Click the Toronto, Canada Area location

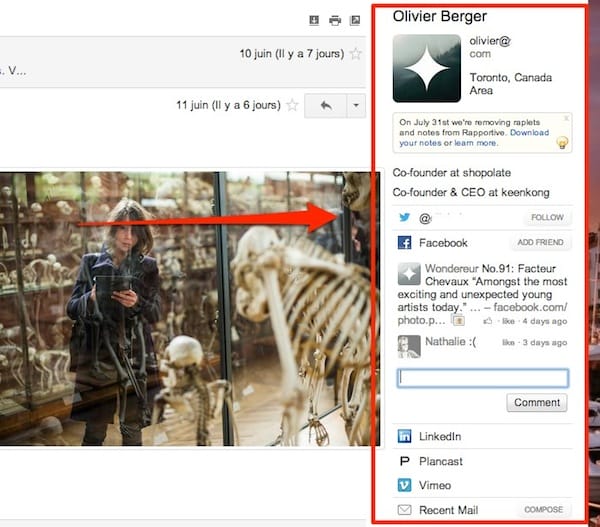pyautogui.click(x=510, y=84)
